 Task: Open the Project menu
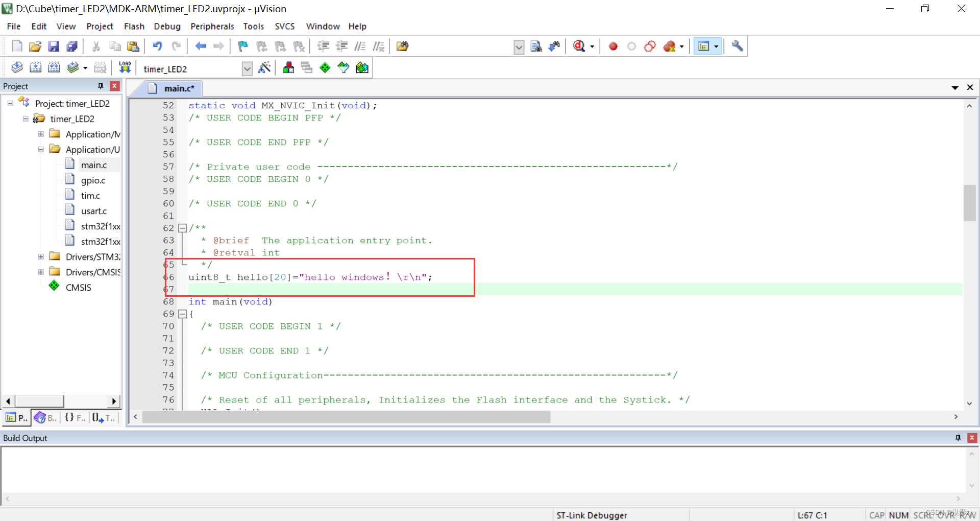click(x=100, y=26)
